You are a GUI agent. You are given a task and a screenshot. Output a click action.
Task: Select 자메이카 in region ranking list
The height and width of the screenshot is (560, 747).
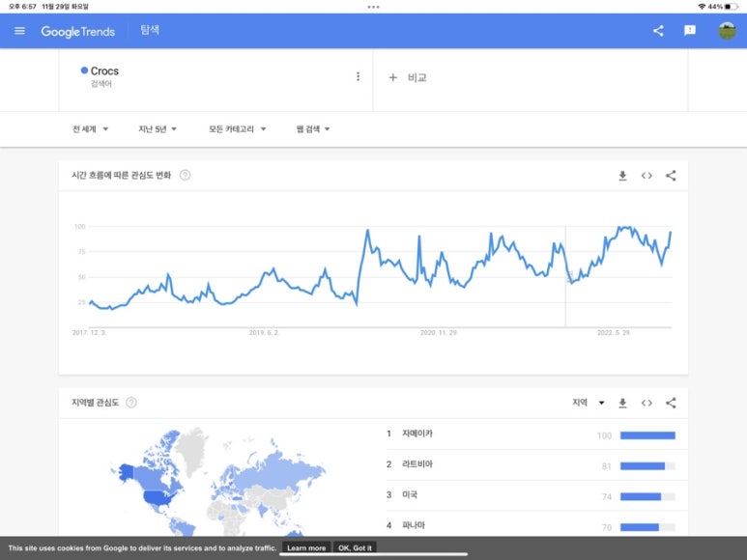click(x=417, y=434)
